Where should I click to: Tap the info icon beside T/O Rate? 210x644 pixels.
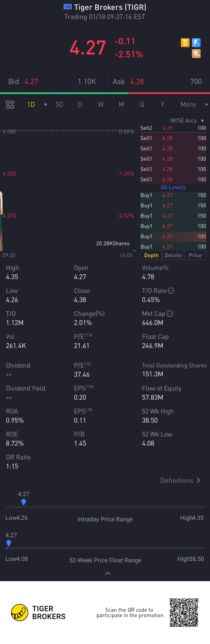171,291
